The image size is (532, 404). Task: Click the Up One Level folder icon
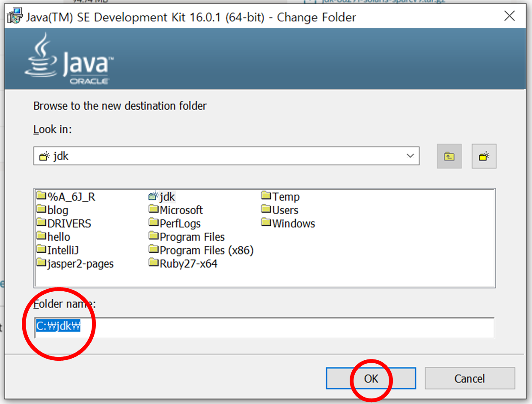pyautogui.click(x=449, y=156)
